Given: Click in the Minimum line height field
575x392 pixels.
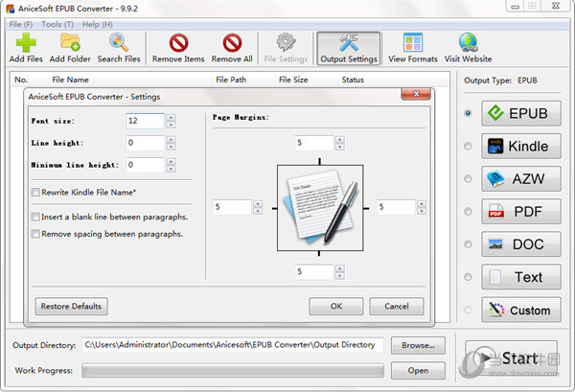Looking at the screenshot, I should tap(146, 165).
